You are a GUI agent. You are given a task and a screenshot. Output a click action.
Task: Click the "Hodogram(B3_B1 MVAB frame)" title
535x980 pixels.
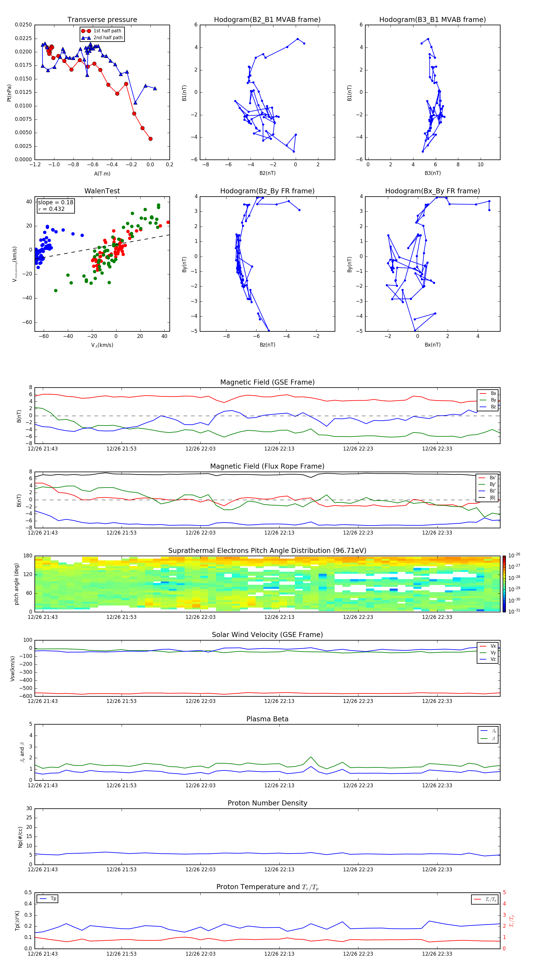pos(432,20)
